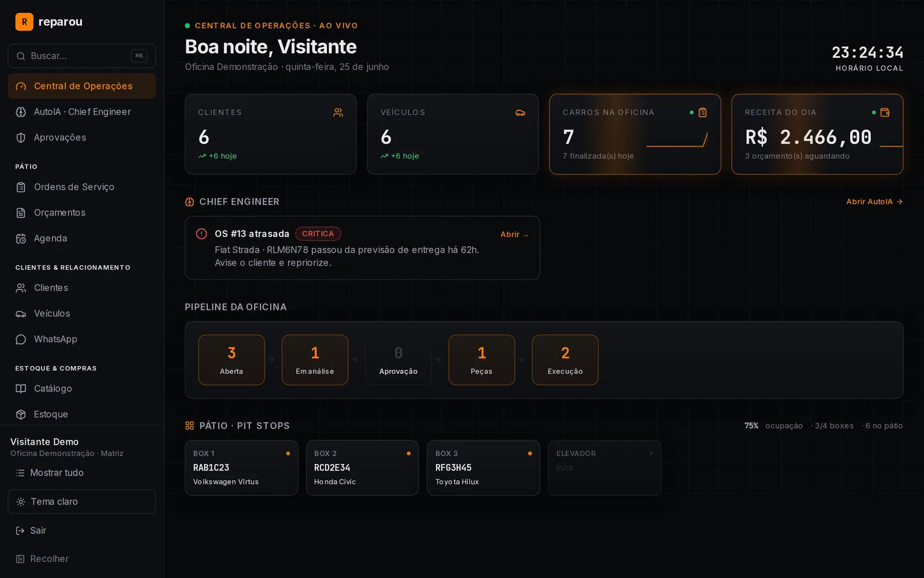Click the WhatsApp chat bubble icon
Image resolution: width=924 pixels, height=578 pixels.
pyautogui.click(x=21, y=339)
